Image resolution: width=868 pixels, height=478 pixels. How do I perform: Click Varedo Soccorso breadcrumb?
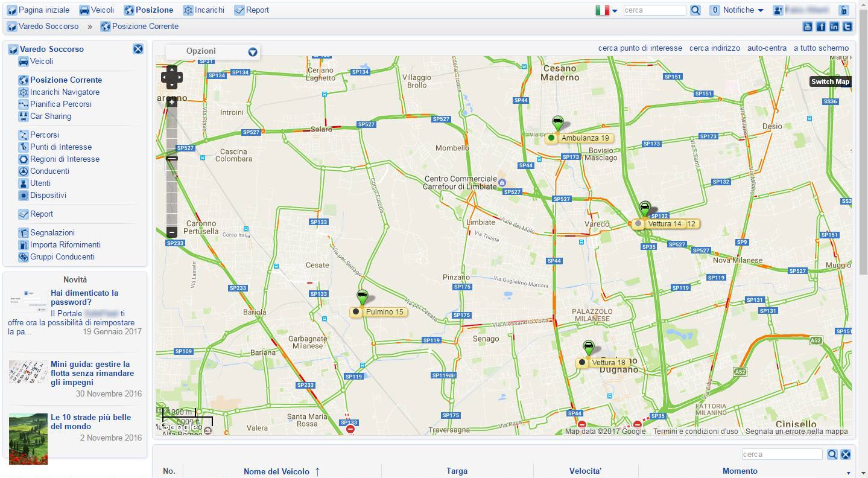[43, 27]
